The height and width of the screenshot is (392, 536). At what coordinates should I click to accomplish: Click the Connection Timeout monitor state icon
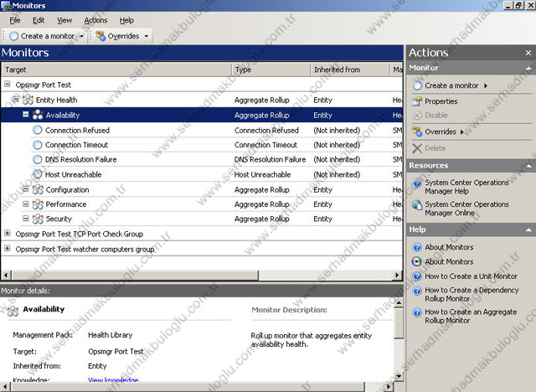coord(38,145)
